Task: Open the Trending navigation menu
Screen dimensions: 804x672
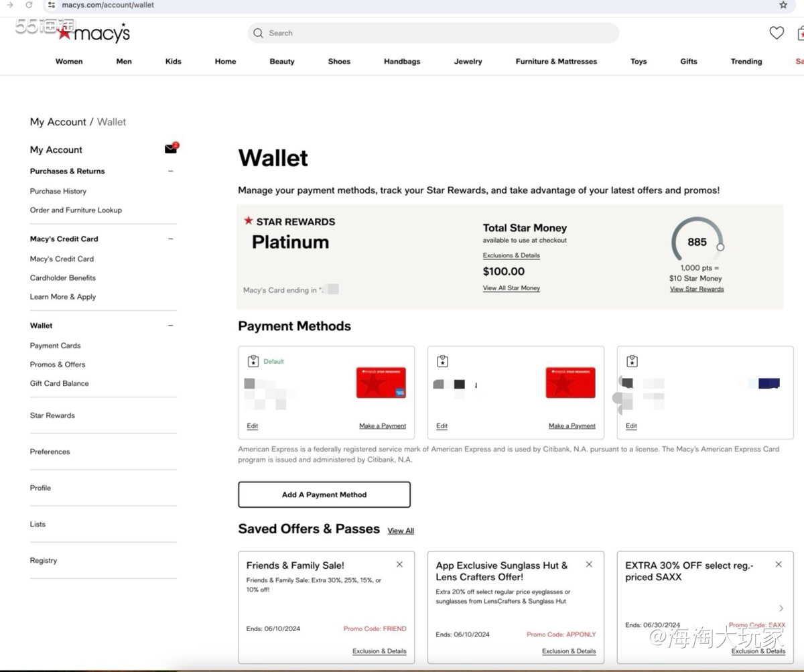Action: pos(746,61)
